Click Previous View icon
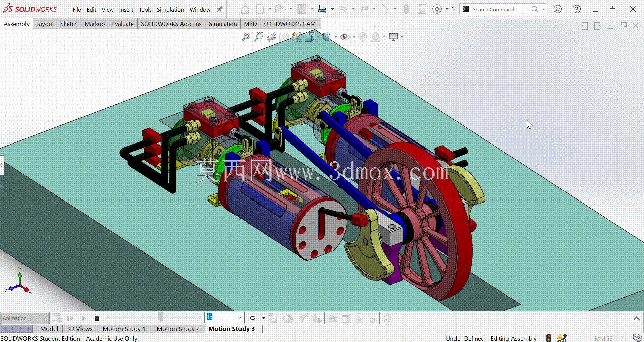The width and height of the screenshot is (644, 342). point(271,37)
